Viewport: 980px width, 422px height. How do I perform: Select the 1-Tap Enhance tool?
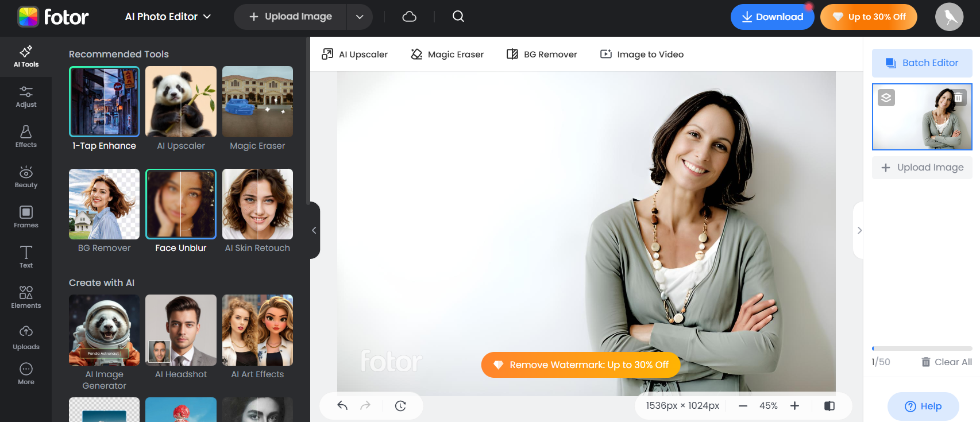click(x=104, y=109)
